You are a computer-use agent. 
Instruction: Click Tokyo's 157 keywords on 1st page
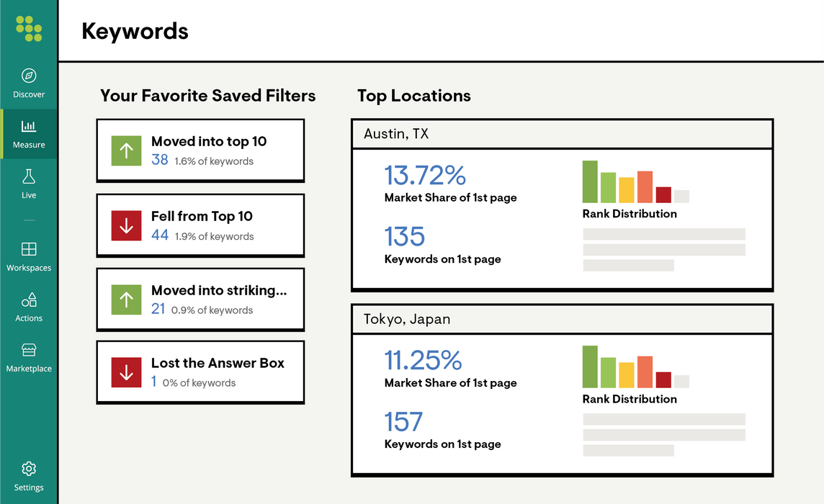pyautogui.click(x=403, y=421)
